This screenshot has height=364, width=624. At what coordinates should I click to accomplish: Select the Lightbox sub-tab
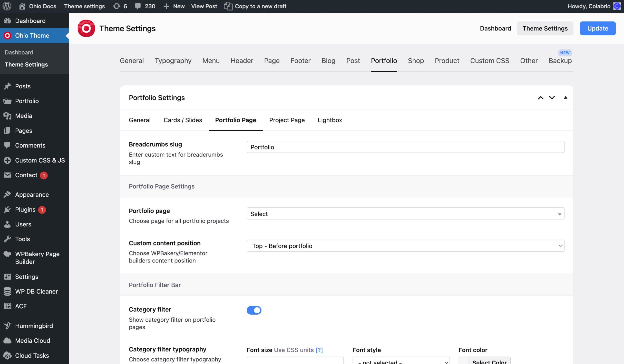tap(330, 120)
